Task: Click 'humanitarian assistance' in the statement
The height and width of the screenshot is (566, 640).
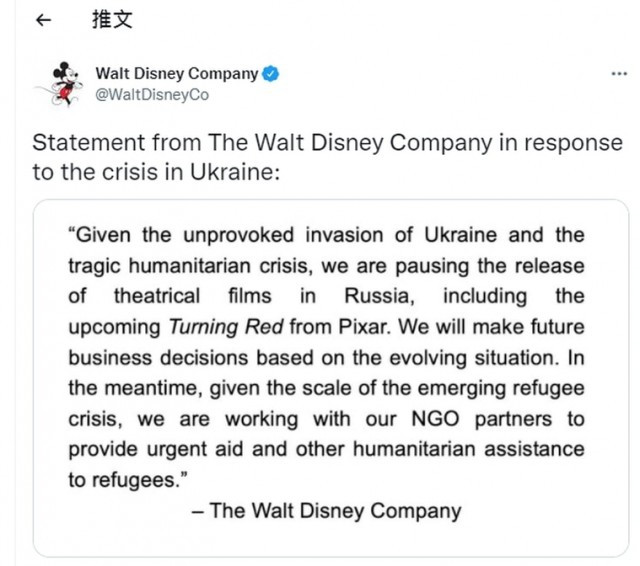Action: pos(469,449)
